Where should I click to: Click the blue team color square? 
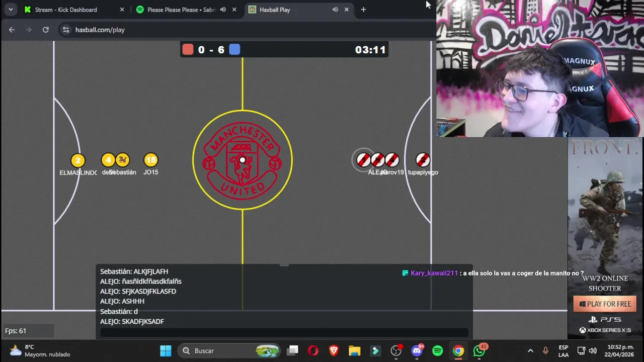[x=234, y=49]
